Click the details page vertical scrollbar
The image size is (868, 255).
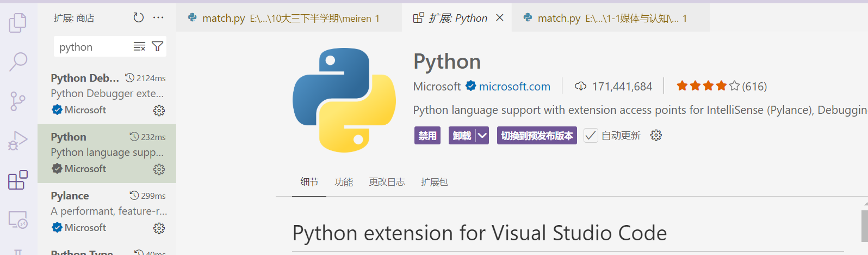coord(865,226)
